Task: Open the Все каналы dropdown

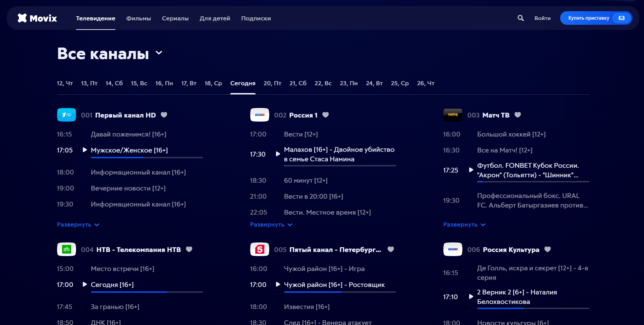Action: (110, 53)
